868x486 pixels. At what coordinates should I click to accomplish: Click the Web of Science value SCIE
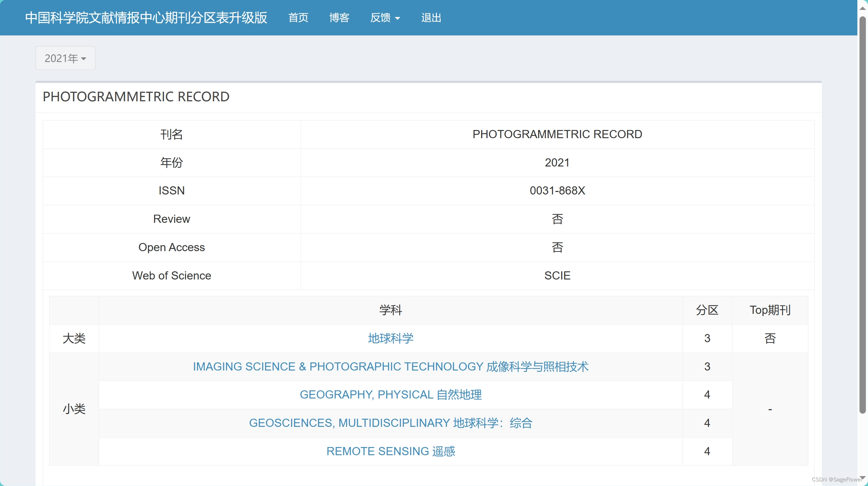(x=557, y=276)
